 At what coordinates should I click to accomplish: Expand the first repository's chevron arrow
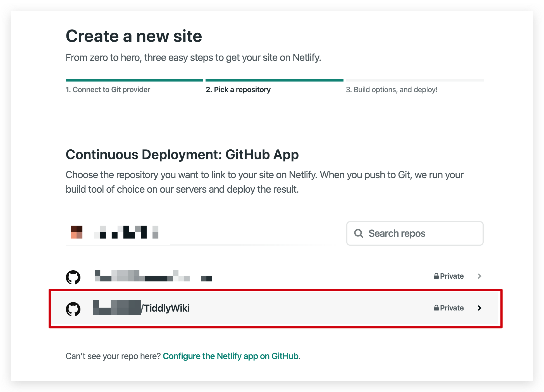479,276
